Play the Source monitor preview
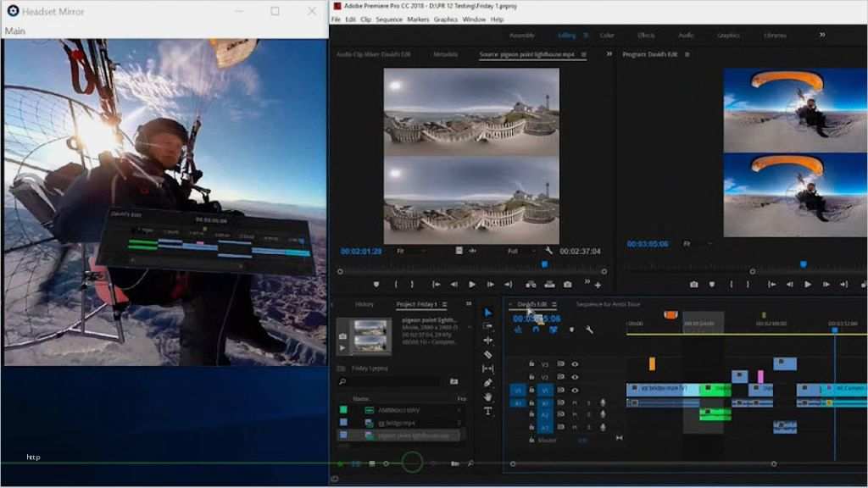 473,285
